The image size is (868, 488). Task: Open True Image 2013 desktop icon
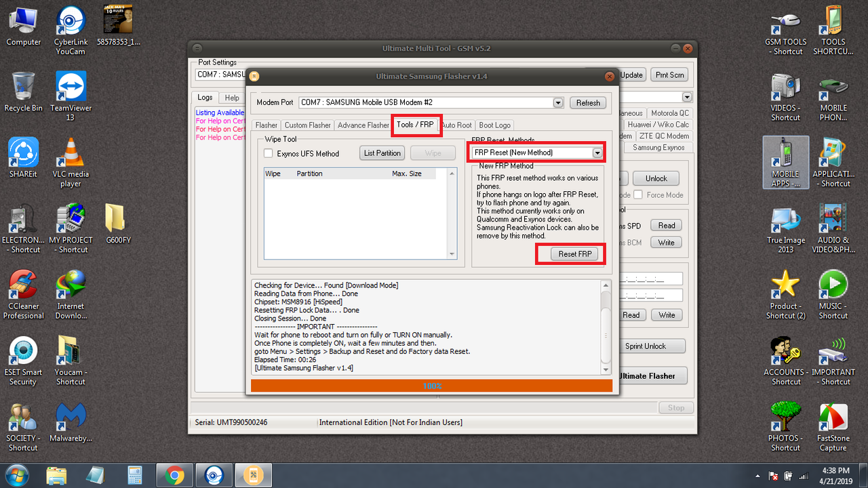pyautogui.click(x=785, y=228)
